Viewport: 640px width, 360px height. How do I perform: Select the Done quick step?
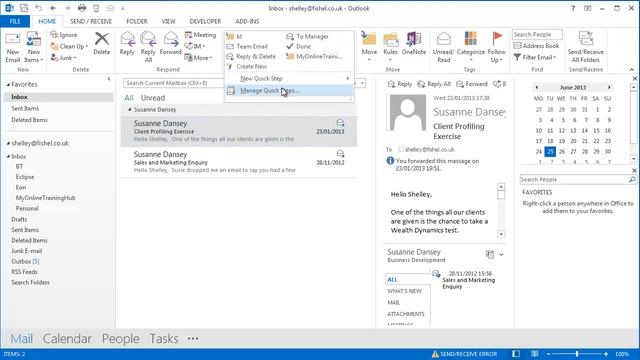[299, 47]
